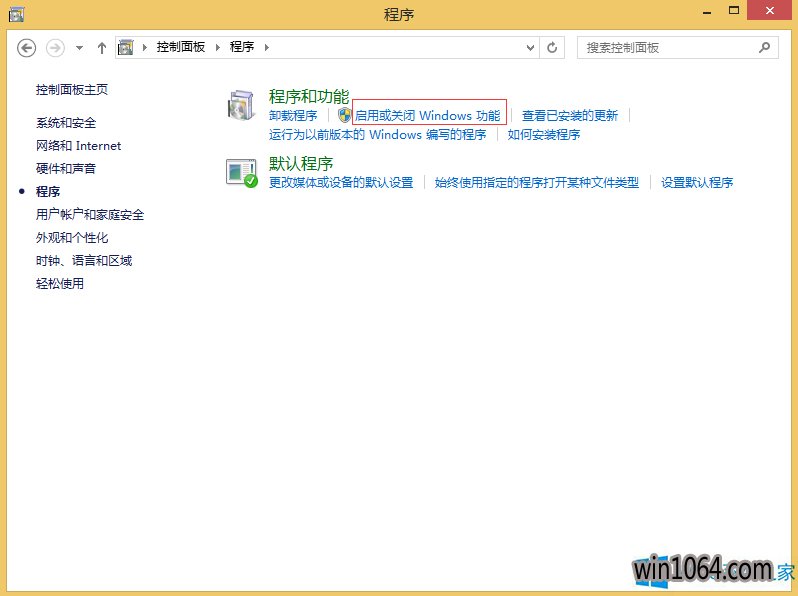The image size is (798, 596).
Task: Go back with the Back arrow button
Action: point(26,48)
